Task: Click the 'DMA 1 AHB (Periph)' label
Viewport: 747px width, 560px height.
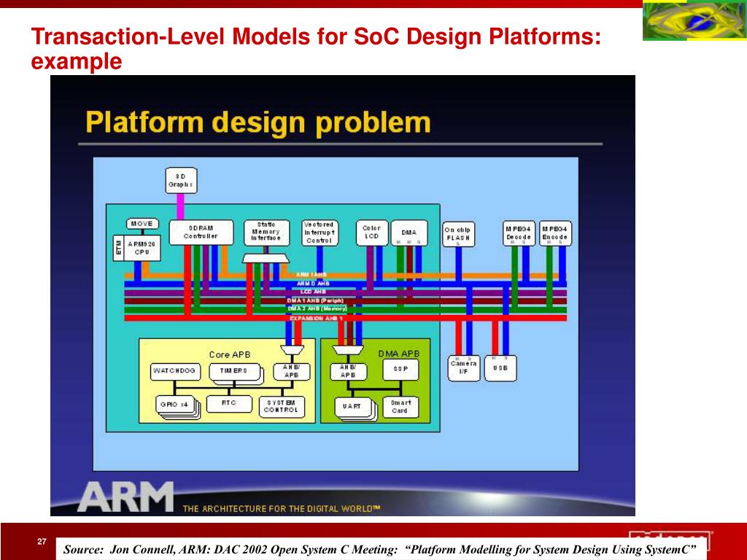Action: 315,300
